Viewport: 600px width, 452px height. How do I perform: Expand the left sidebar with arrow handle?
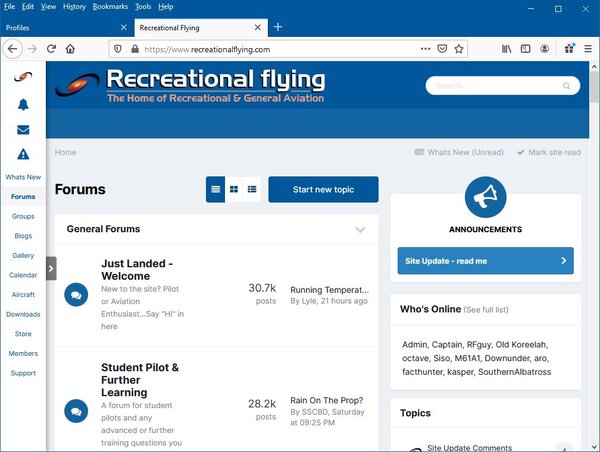[51, 268]
